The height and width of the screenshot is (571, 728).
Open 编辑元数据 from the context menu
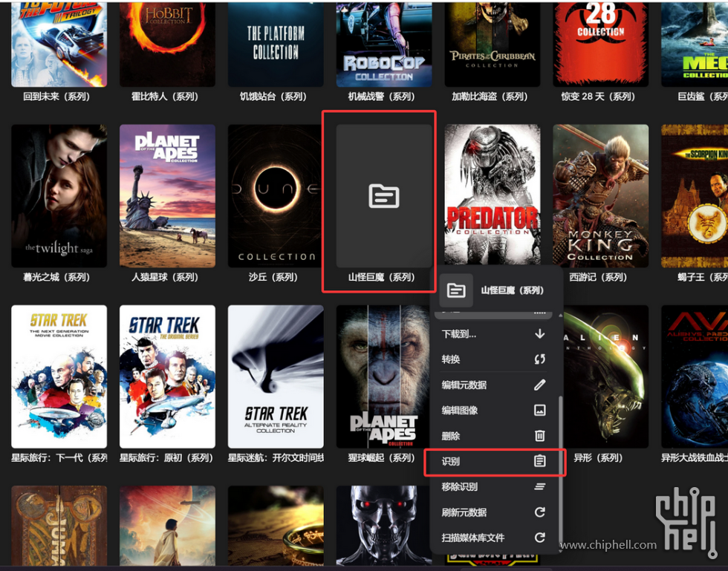click(493, 385)
